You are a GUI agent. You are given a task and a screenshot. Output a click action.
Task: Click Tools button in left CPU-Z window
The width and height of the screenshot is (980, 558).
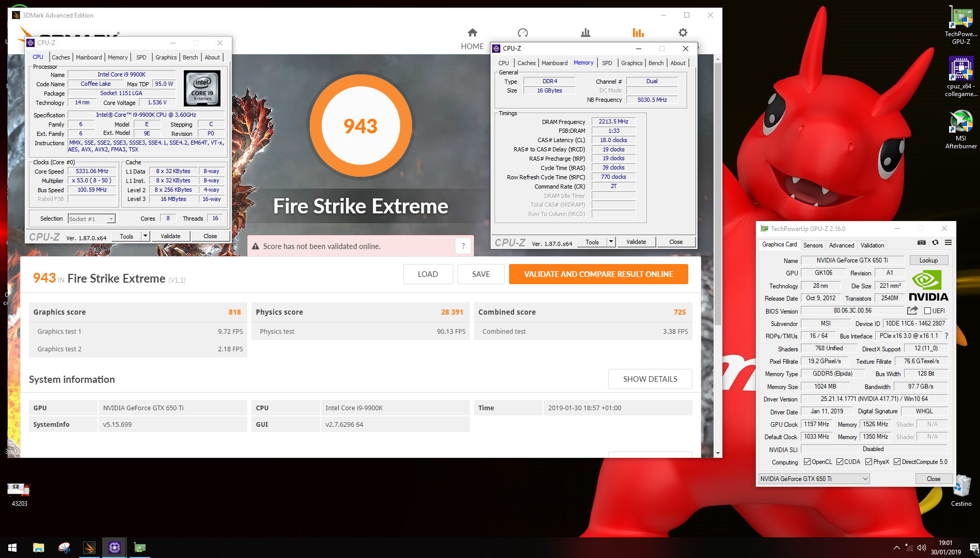pyautogui.click(x=127, y=236)
